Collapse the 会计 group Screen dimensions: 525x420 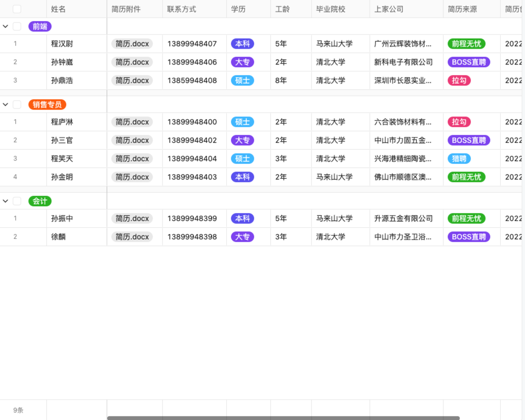5,201
